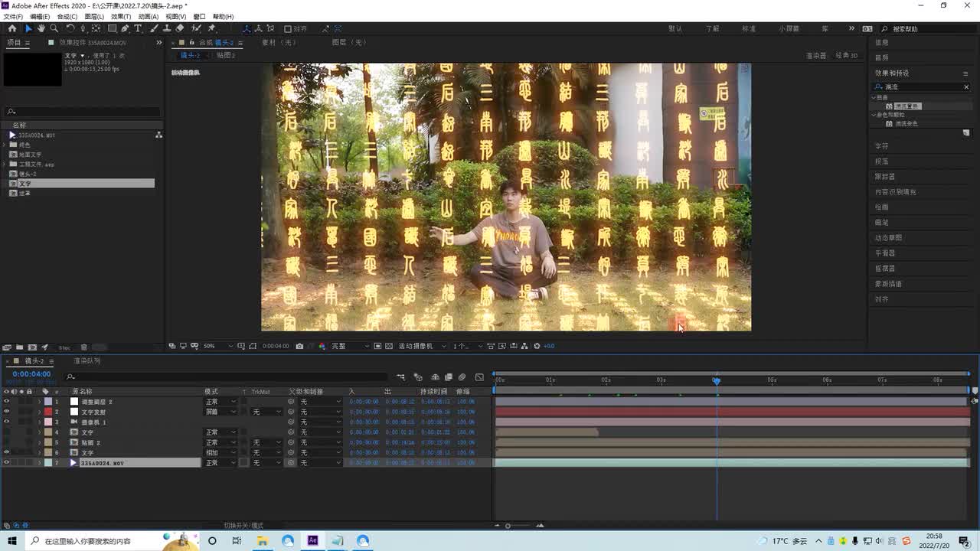This screenshot has height=551, width=980.
Task: Hide layer 7 335A0024.MOV eye toggle
Action: tap(6, 463)
